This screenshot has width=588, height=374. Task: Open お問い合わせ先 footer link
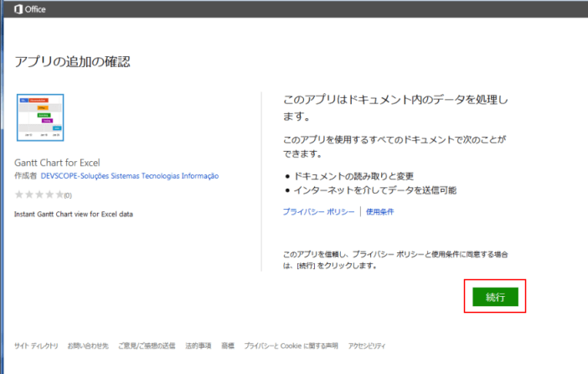click(x=88, y=345)
